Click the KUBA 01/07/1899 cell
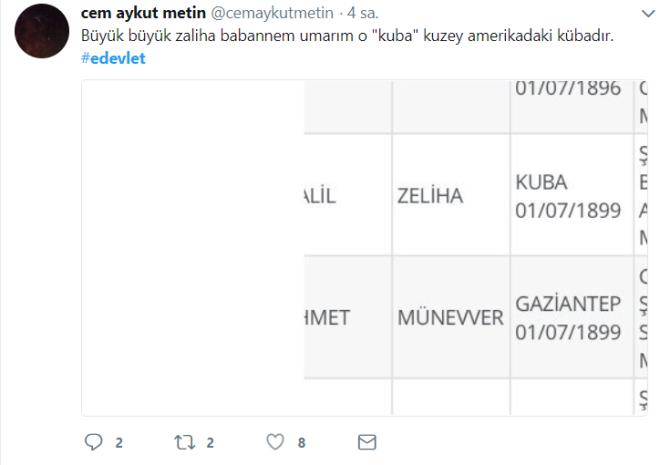Screen dimensions: 660x465 click(x=568, y=196)
